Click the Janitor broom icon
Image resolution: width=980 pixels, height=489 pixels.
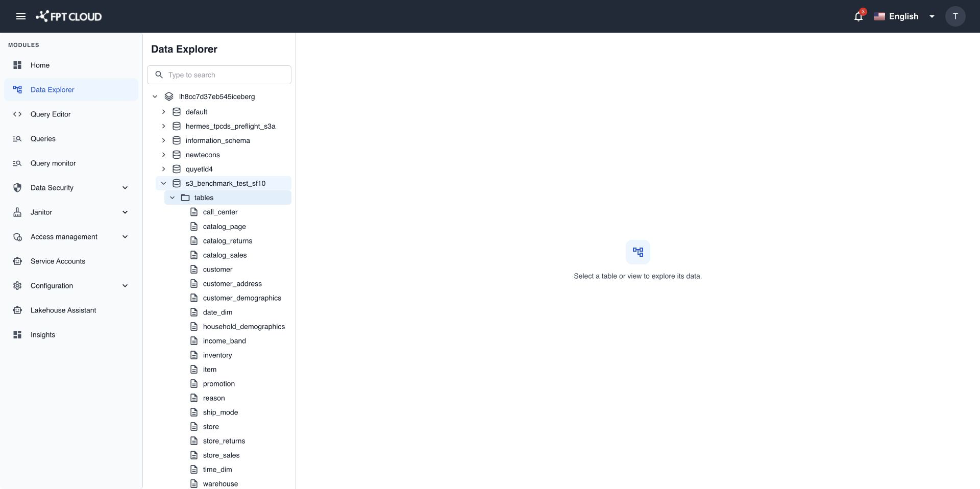tap(17, 212)
